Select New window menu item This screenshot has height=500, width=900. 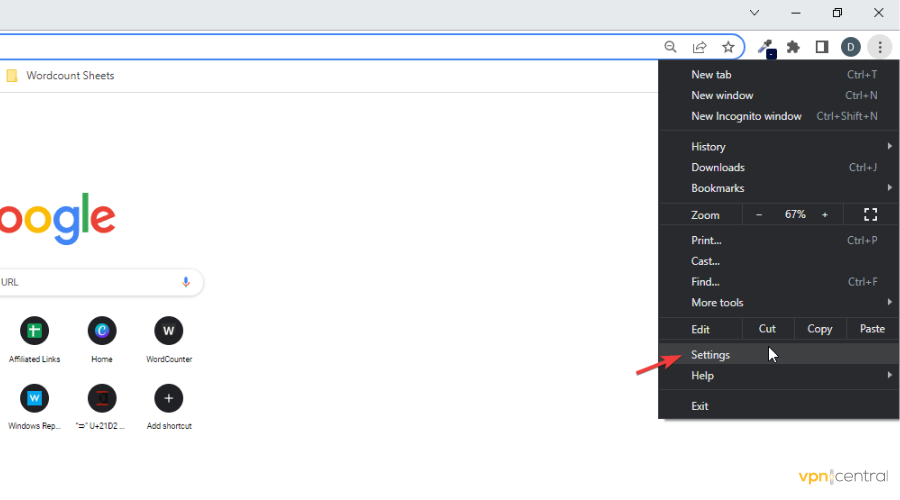778,95
